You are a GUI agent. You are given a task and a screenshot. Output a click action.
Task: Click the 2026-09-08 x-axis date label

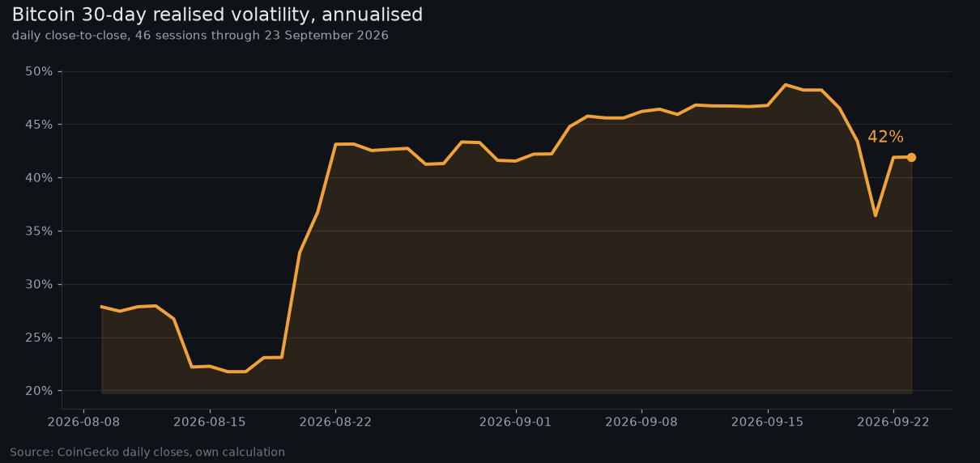pyautogui.click(x=641, y=422)
